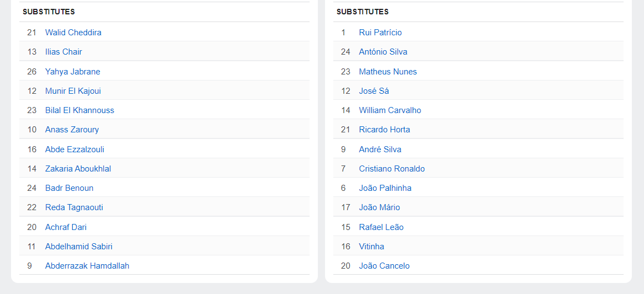The image size is (644, 294).
Task: Open Walid Cheddira's player page
Action: [73, 33]
